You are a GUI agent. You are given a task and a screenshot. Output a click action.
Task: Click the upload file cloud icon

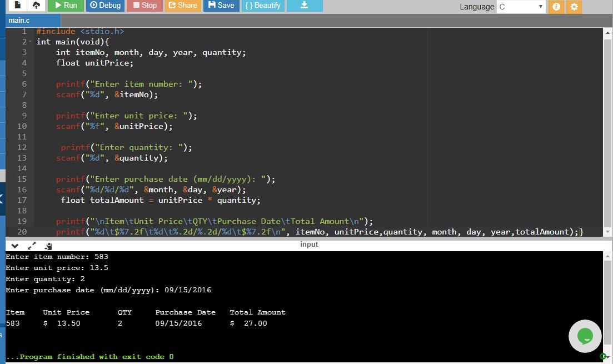(x=36, y=5)
